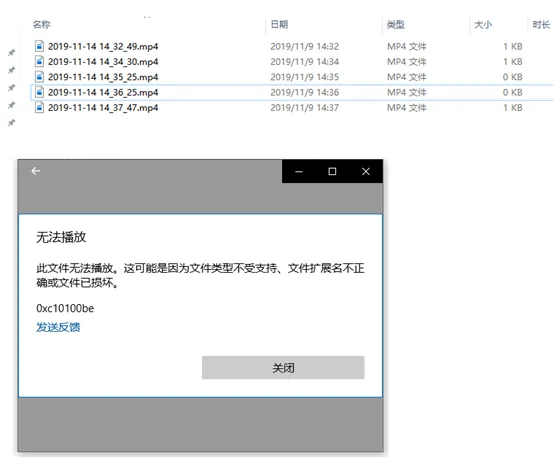Maximize the video player window
The width and height of the screenshot is (554, 458).
[332, 171]
